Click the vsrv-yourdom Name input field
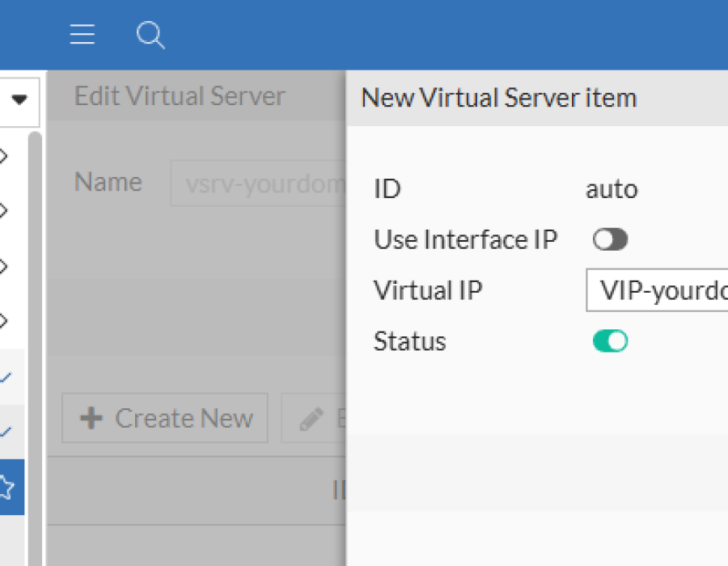Viewport: 728px width, 566px height. click(x=258, y=184)
